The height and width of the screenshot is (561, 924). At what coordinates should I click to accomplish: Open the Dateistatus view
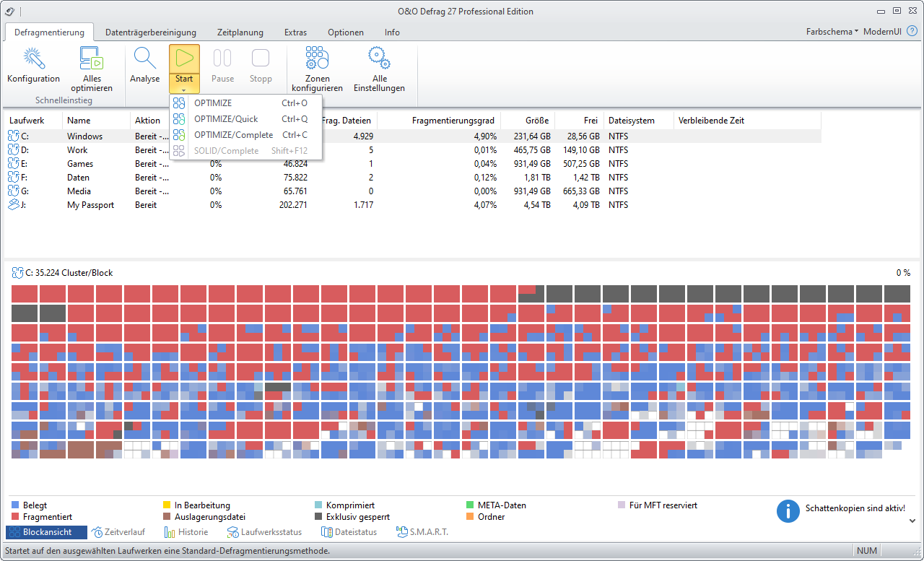[x=350, y=532]
